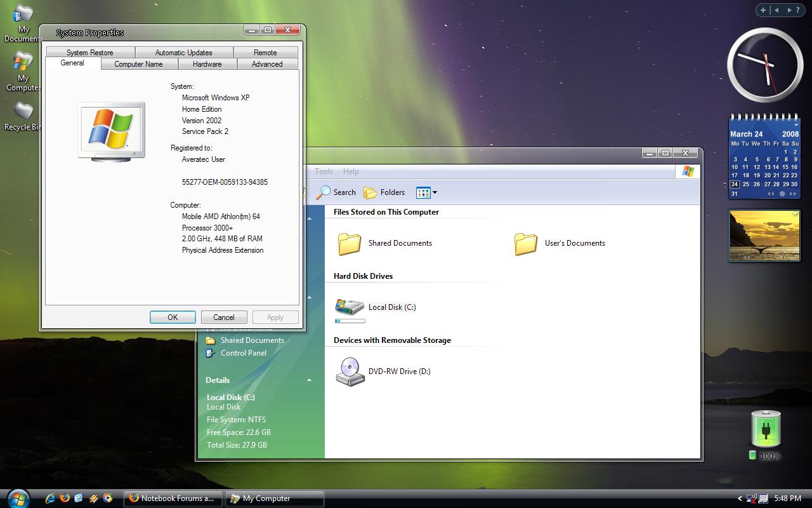
Task: Switch to the My Computer taskbar button
Action: click(275, 498)
